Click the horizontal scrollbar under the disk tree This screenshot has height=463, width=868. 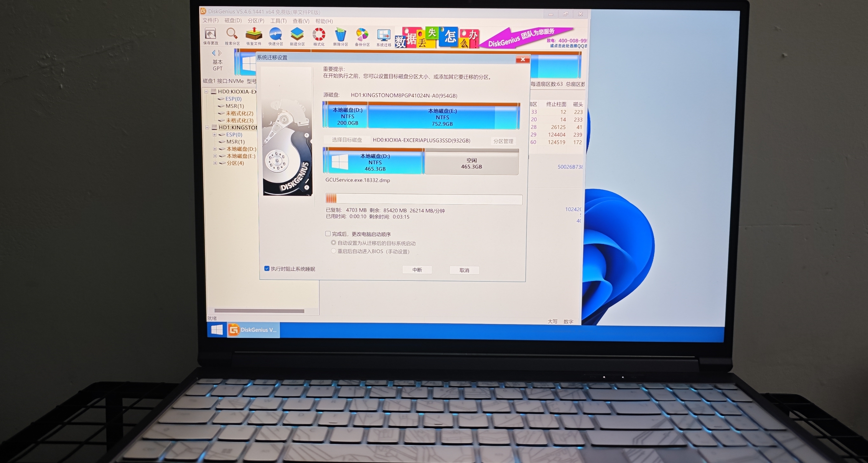(259, 311)
